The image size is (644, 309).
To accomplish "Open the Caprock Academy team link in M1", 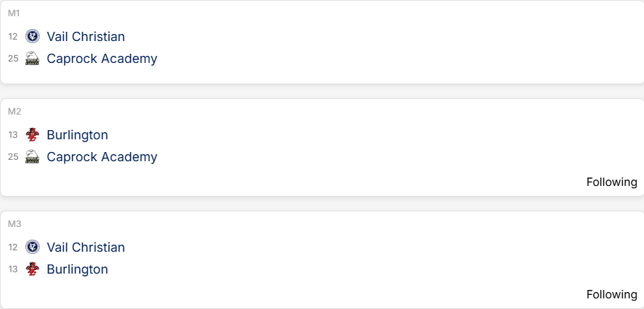I will tap(102, 59).
